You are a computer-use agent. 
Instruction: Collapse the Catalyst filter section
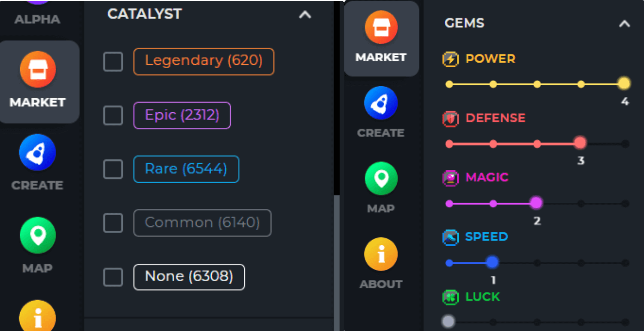coord(305,15)
